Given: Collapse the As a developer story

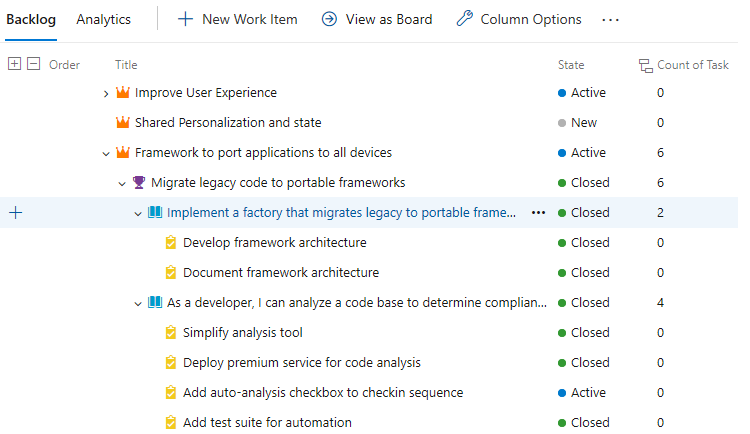Looking at the screenshot, I should [138, 304].
